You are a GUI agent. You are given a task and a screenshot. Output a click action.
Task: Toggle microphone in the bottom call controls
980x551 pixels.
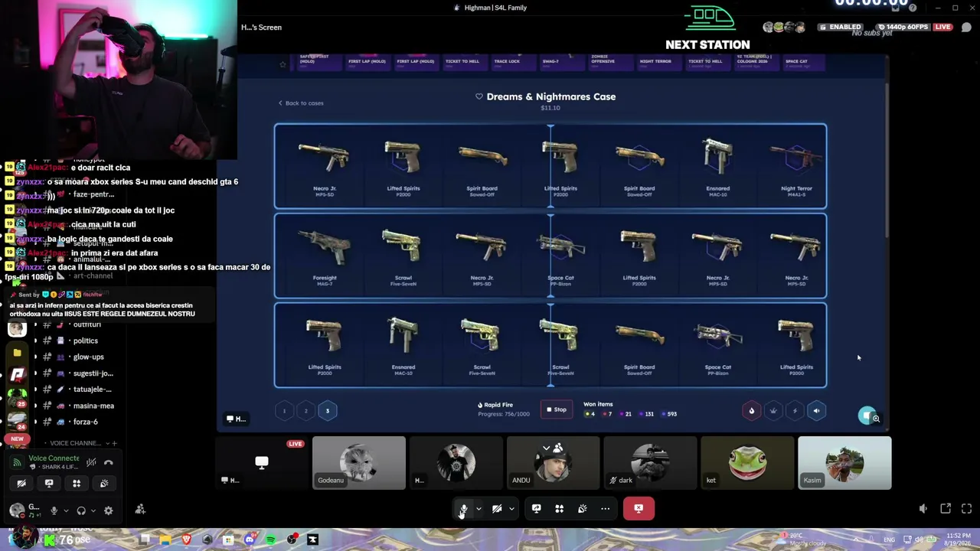(464, 509)
